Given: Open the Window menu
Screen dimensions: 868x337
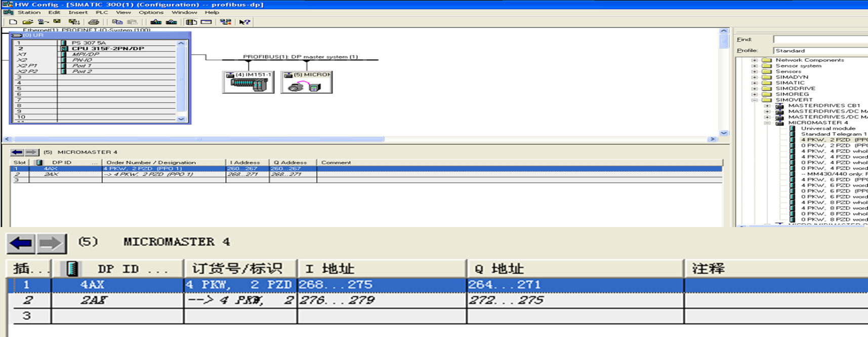Looking at the screenshot, I should [x=184, y=12].
